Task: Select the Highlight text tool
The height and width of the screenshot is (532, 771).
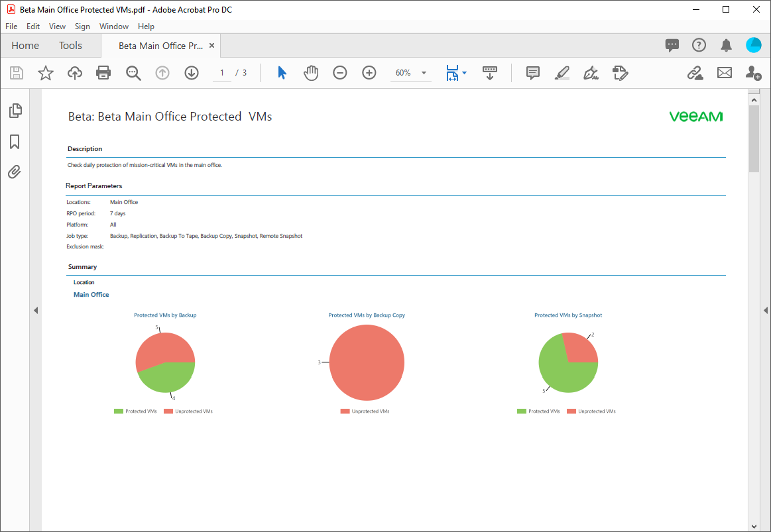Action: (x=562, y=73)
